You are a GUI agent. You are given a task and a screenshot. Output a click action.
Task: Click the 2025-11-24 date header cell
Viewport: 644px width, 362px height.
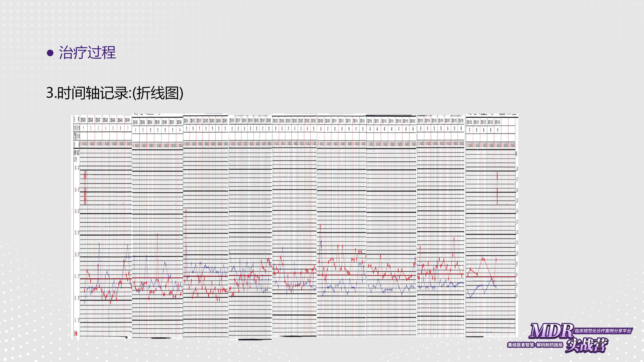[498, 122]
